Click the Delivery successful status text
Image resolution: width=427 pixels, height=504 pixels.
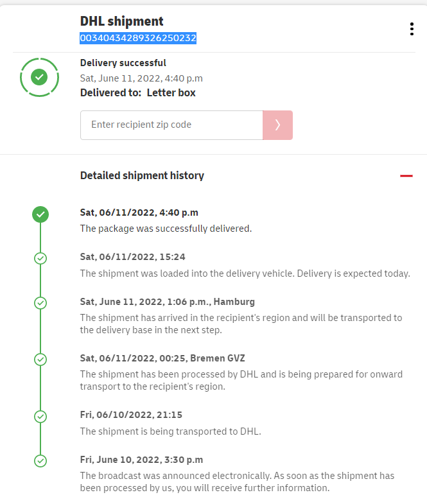[123, 63]
